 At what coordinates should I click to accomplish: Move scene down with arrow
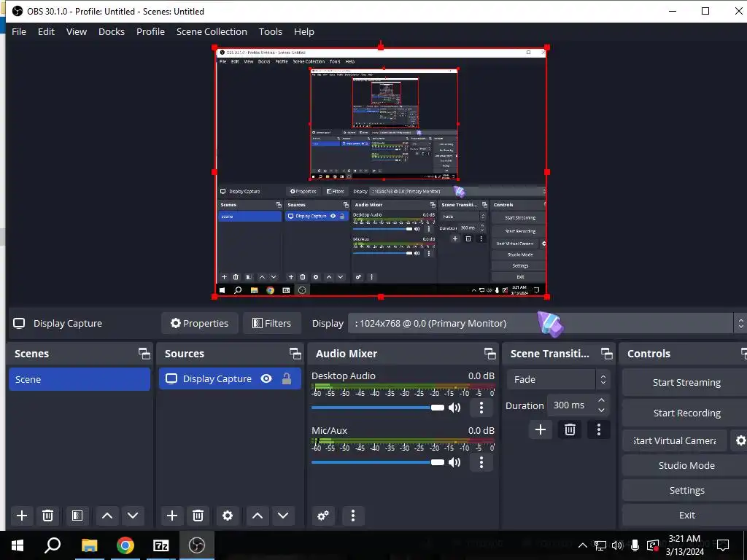pos(133,516)
